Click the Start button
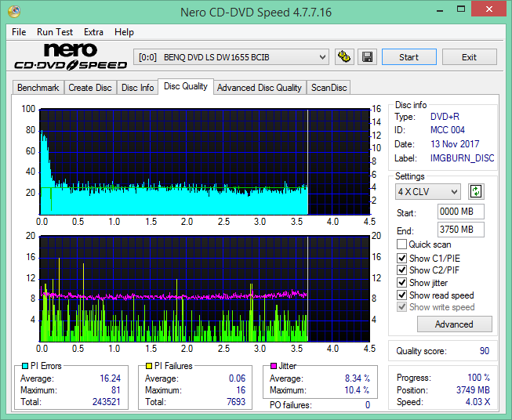This screenshot has height=420, width=512. [409, 57]
